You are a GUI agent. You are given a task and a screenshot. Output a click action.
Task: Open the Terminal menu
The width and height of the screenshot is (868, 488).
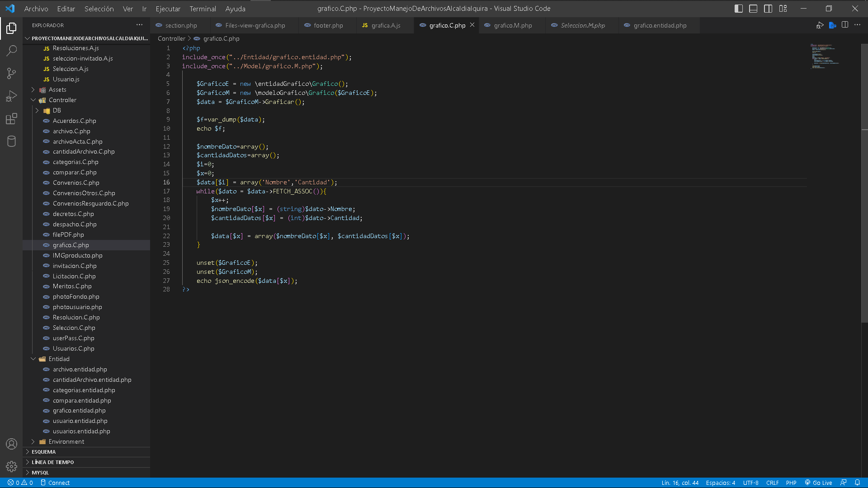click(203, 8)
